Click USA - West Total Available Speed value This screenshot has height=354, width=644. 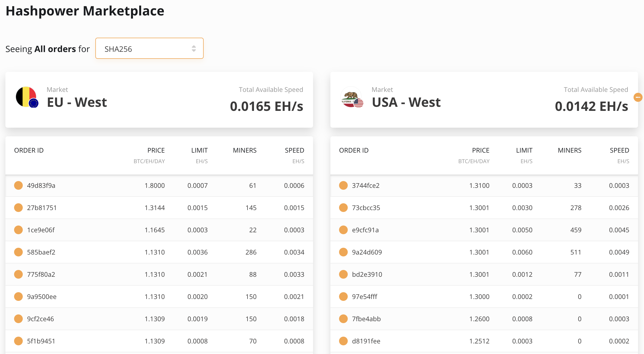coord(591,106)
